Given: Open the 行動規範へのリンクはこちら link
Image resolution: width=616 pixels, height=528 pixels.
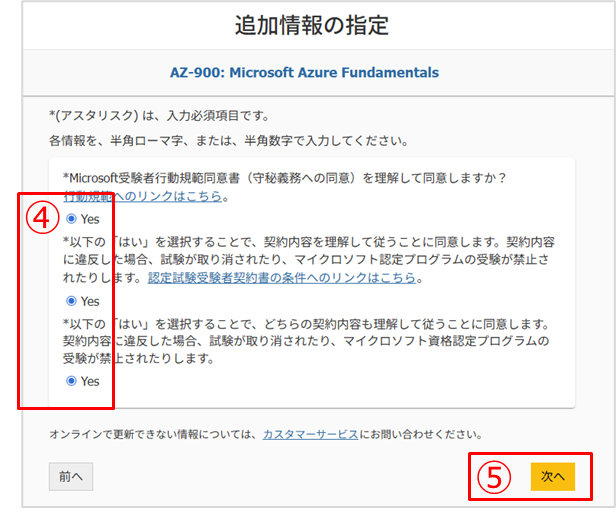Looking at the screenshot, I should point(143,196).
